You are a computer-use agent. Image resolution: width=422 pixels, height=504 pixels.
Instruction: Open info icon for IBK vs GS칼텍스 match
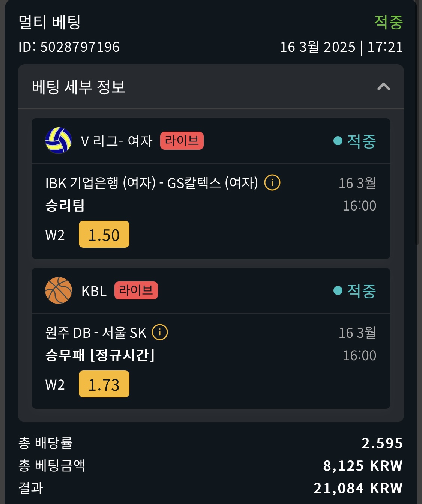click(x=272, y=183)
